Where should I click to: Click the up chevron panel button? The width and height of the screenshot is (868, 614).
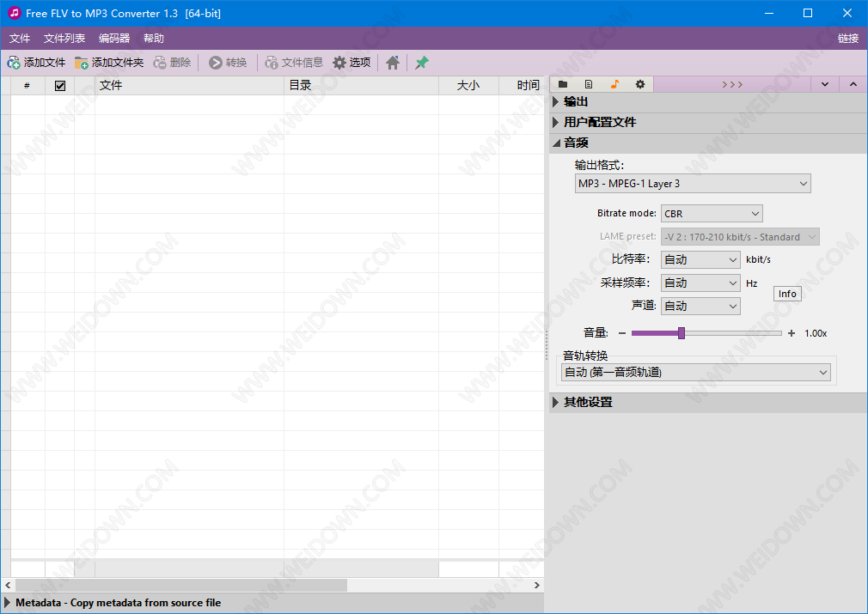point(853,84)
